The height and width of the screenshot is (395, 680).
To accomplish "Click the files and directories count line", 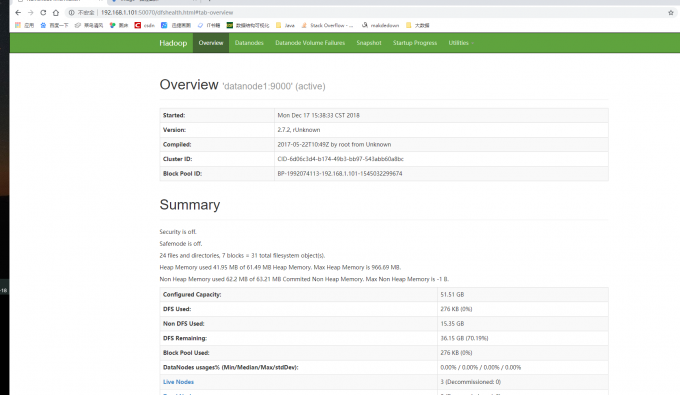I will (242, 256).
